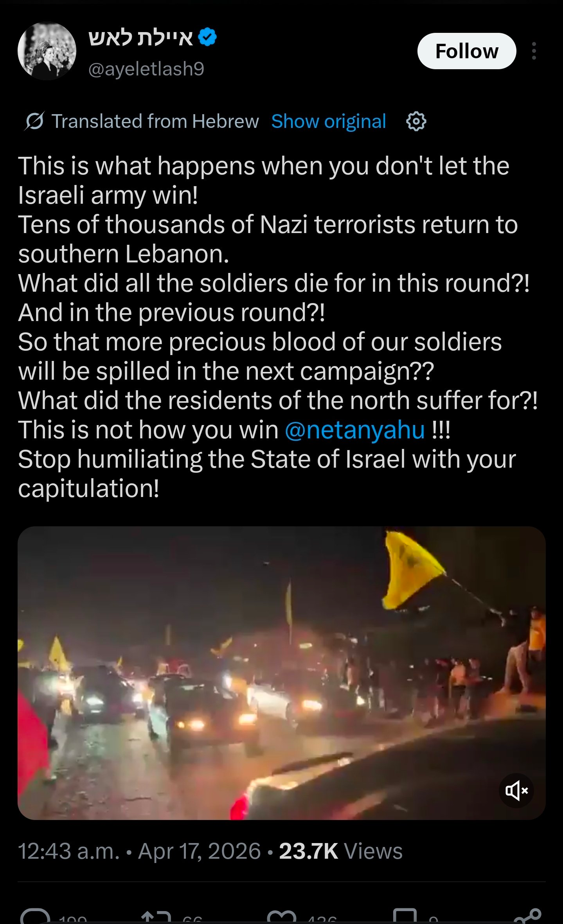Play the convoy video with yellow flags

(x=281, y=673)
